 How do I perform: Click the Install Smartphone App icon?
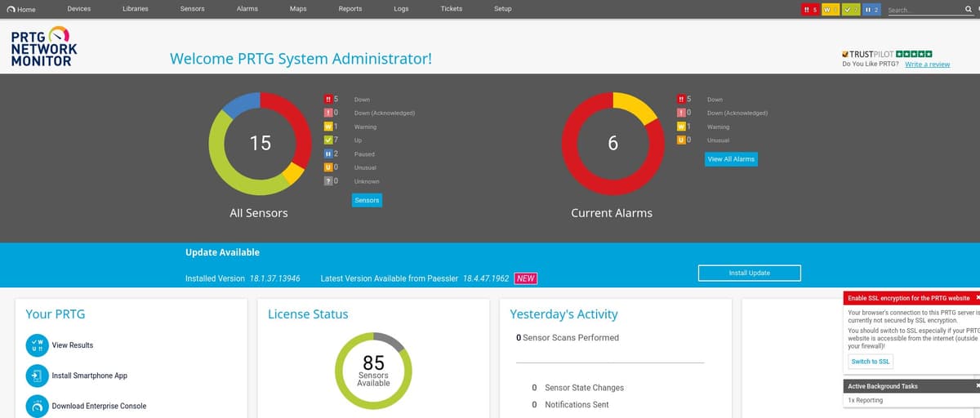click(x=37, y=376)
